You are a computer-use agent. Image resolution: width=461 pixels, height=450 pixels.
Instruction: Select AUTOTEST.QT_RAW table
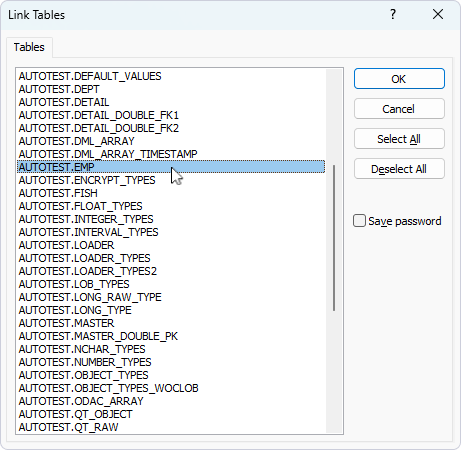click(x=171, y=427)
